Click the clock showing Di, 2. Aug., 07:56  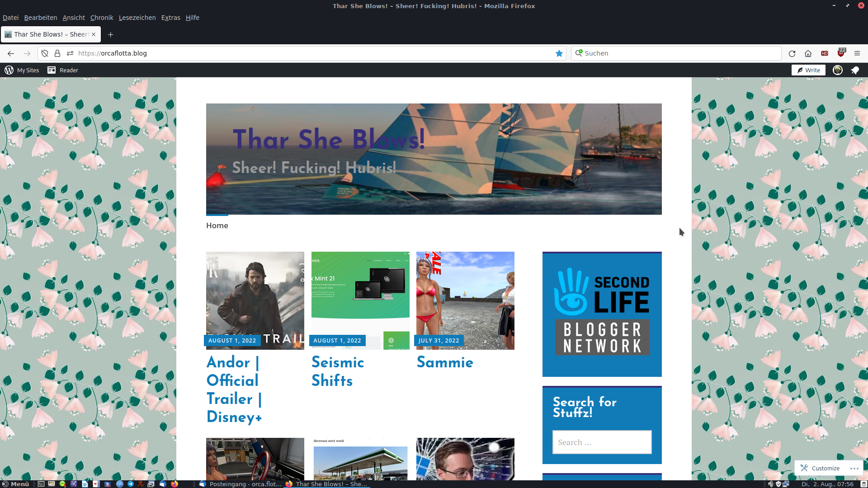(x=827, y=484)
